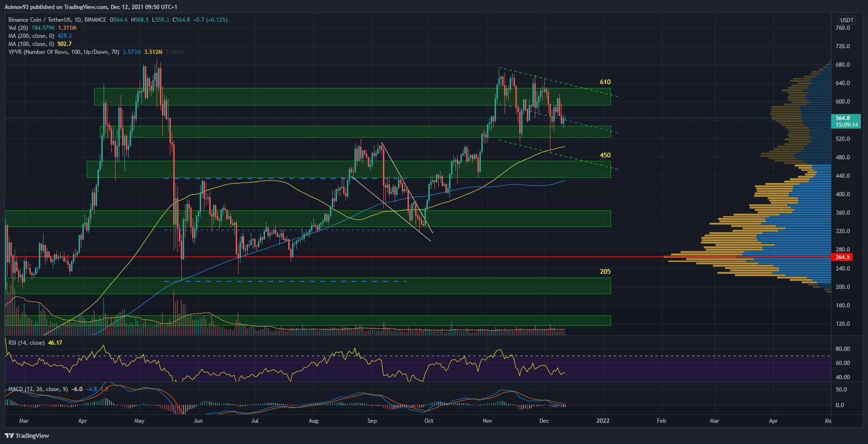Click the Dec label on the time axis
Viewport: 868px width, 444px height.
(x=544, y=421)
